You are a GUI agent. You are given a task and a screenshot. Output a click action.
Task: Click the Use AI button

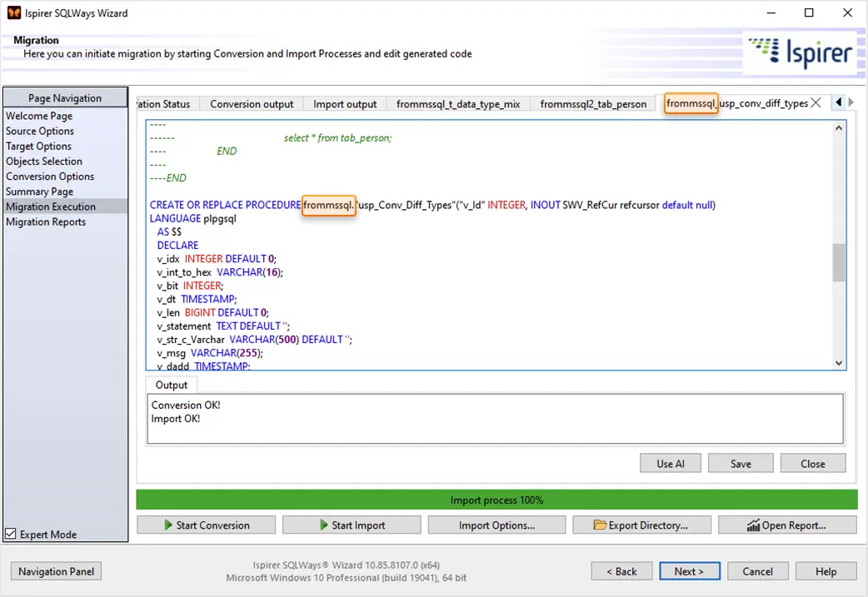click(x=671, y=464)
